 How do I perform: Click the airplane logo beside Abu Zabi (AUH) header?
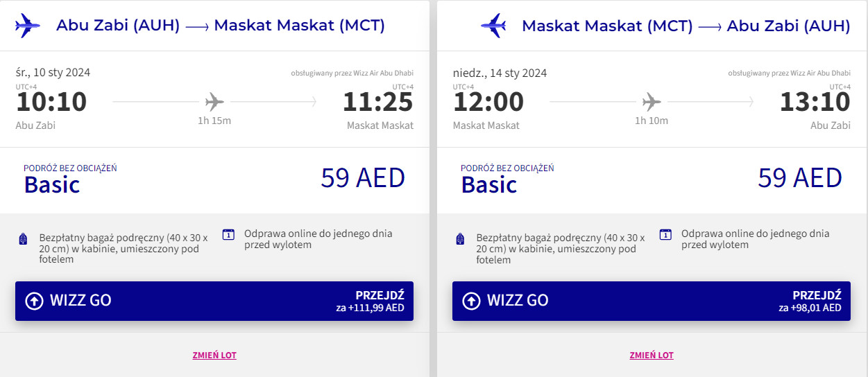28,26
